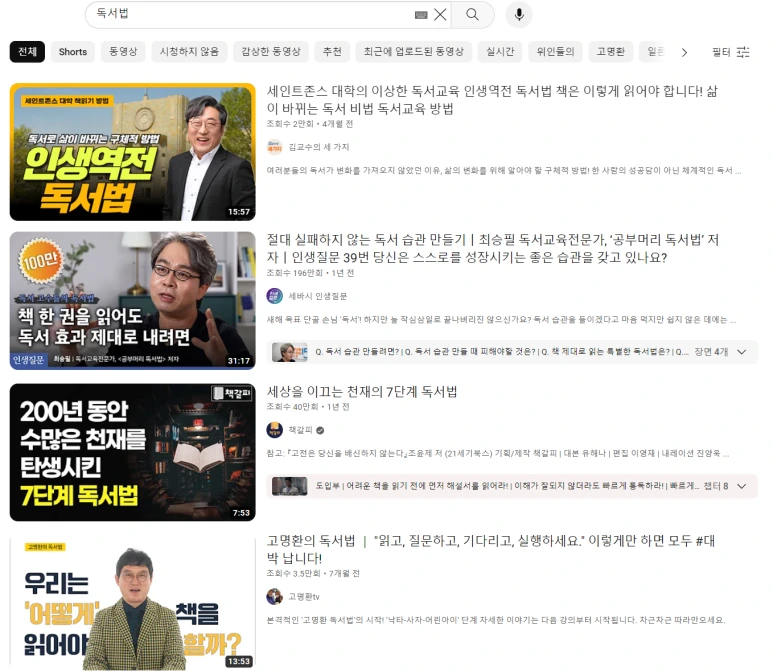This screenshot has width=773, height=671.
Task: Play the 책 한 권을 읽어도 thumbnail
Action: click(133, 301)
